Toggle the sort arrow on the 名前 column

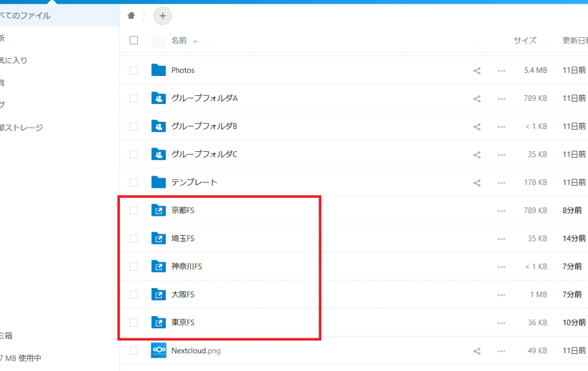(195, 41)
